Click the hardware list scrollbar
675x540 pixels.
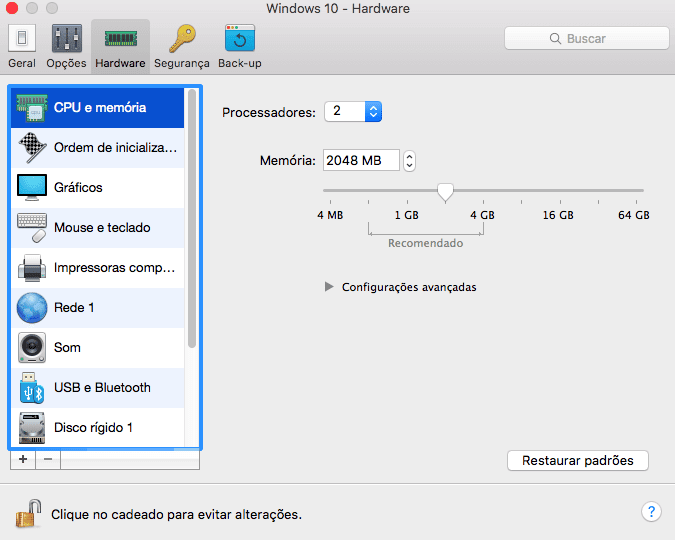pos(192,218)
